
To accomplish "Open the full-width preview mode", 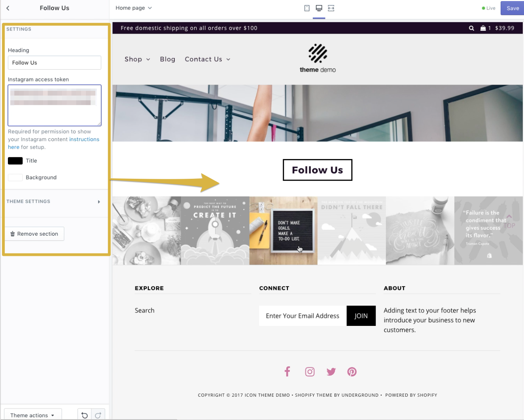I will click(x=331, y=8).
